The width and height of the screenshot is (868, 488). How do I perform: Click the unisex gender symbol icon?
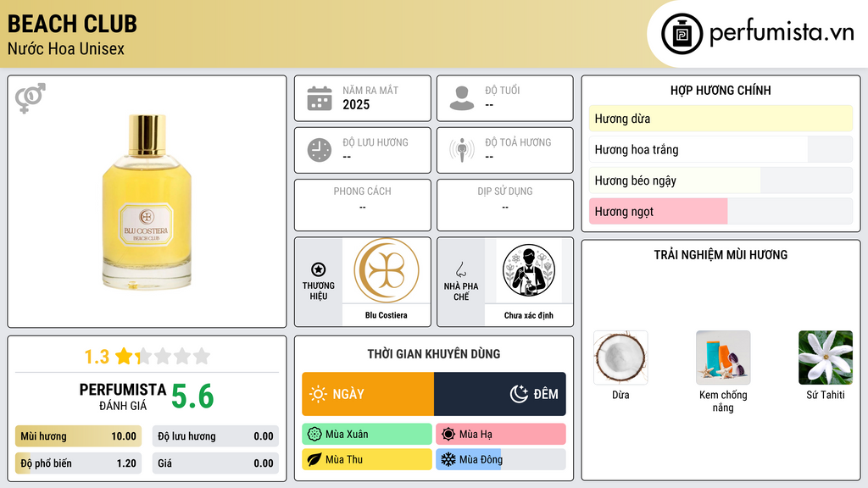(31, 98)
